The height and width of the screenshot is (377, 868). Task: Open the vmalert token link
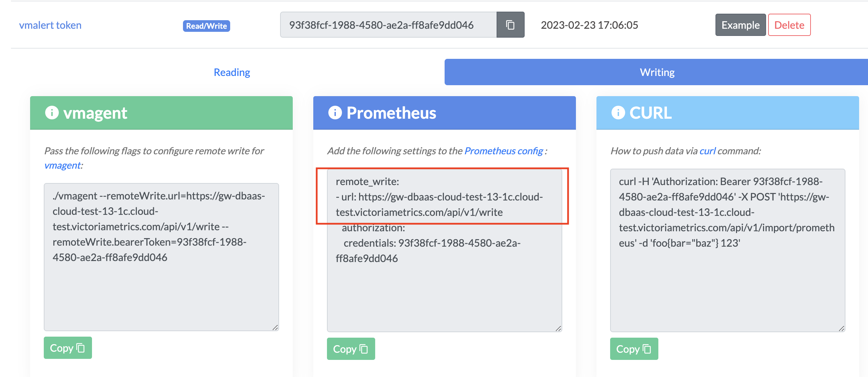click(50, 25)
